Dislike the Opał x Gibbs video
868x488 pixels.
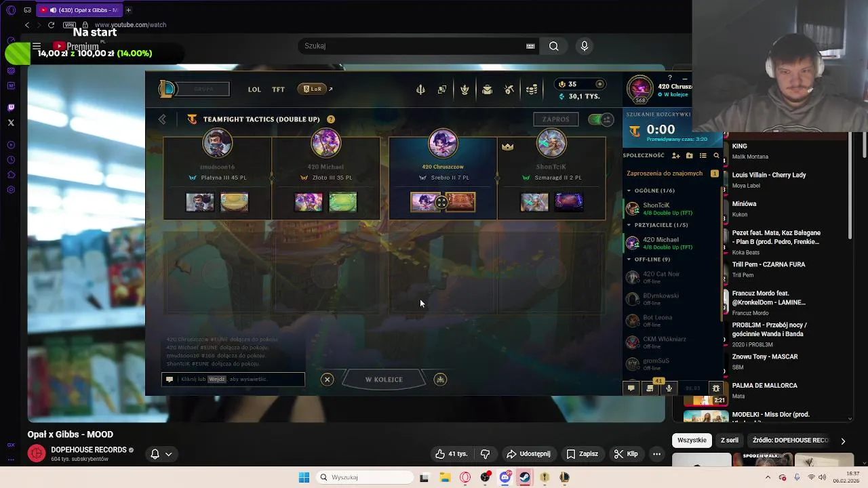pos(486,454)
